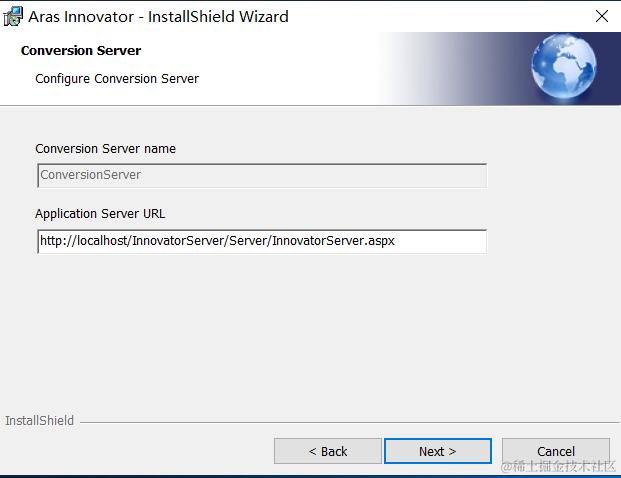Click the bold Conversion Server heading
Viewport: 621px width, 478px height.
pos(81,51)
